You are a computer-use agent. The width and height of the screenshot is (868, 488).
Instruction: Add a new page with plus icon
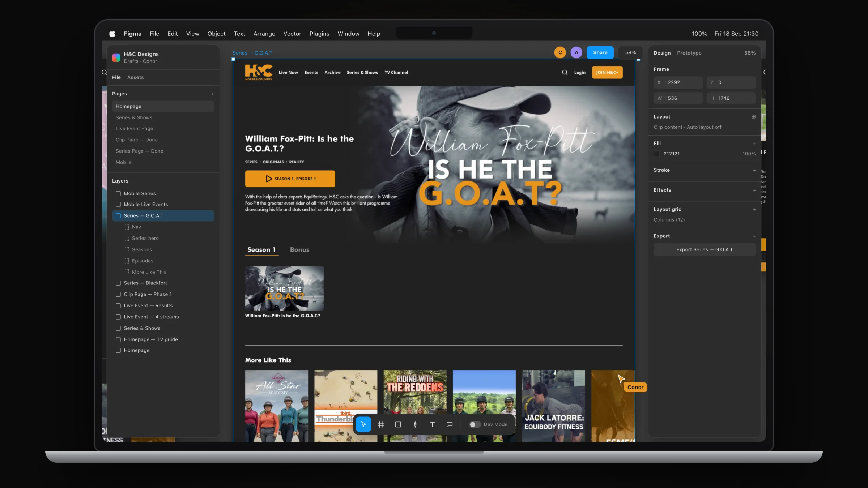click(x=213, y=94)
